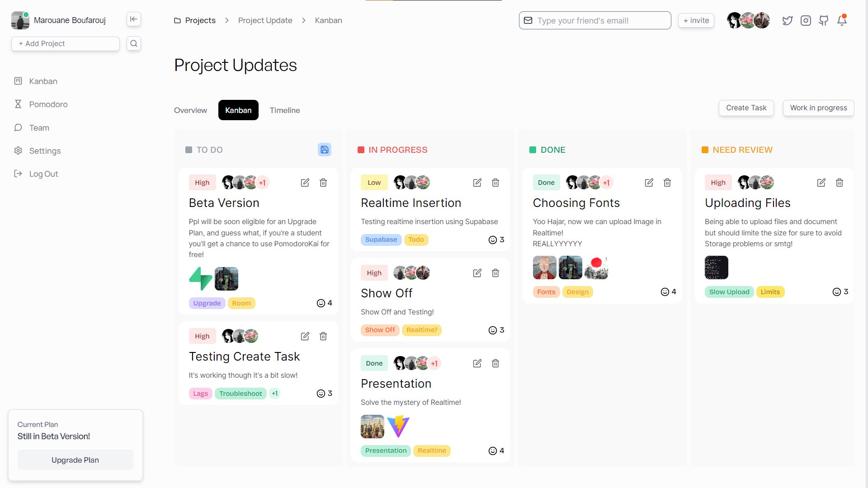Screen dimensions: 868x488
Task: Open the notifications bell
Action: [841, 21]
